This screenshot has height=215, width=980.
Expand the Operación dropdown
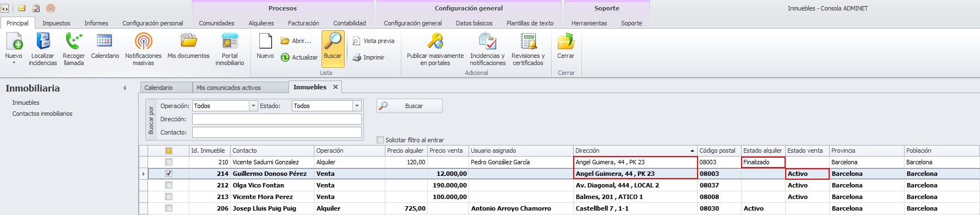pos(253,106)
